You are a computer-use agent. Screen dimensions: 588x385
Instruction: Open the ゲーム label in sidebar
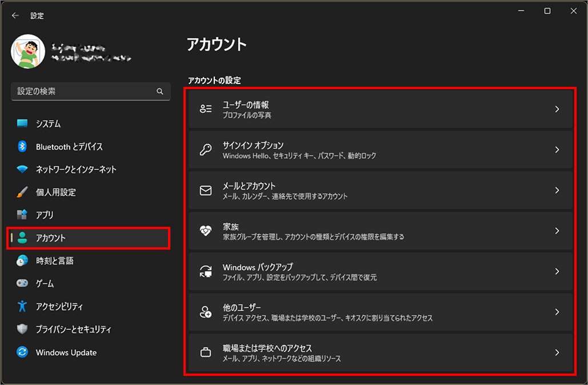tap(45, 284)
